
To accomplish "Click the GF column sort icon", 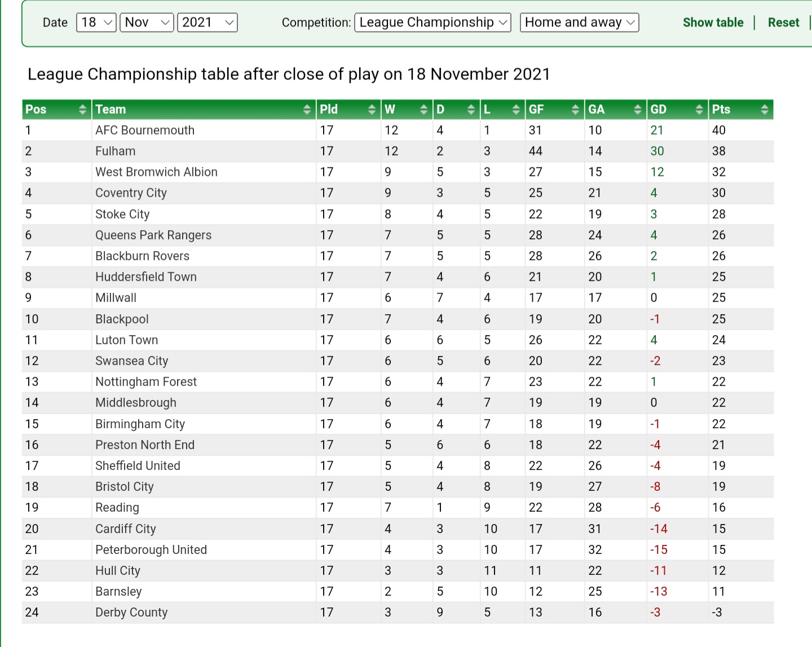I will click(x=575, y=109).
